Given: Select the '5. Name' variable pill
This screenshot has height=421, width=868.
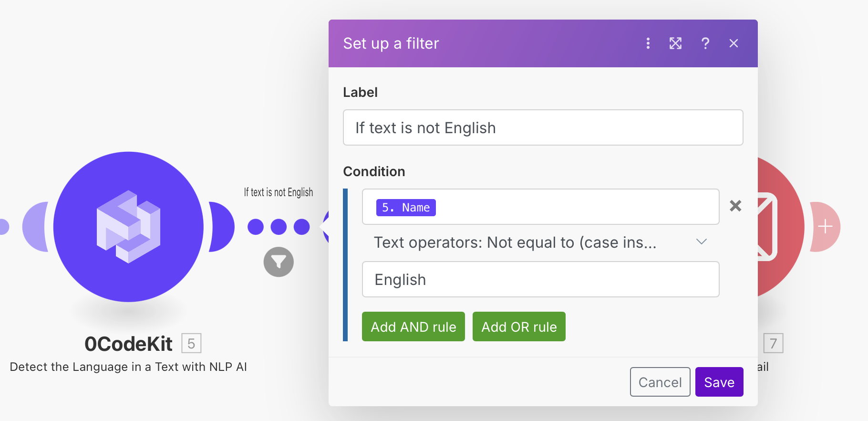Looking at the screenshot, I should point(406,208).
